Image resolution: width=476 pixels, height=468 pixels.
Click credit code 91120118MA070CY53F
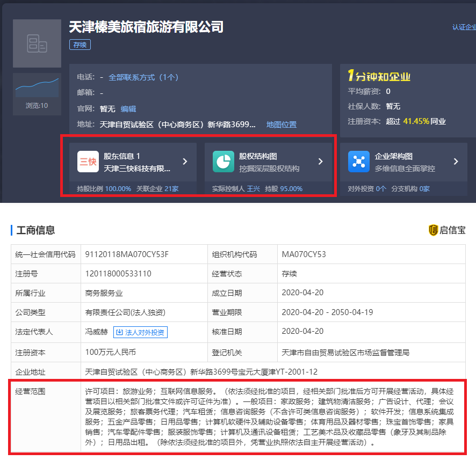click(127, 254)
